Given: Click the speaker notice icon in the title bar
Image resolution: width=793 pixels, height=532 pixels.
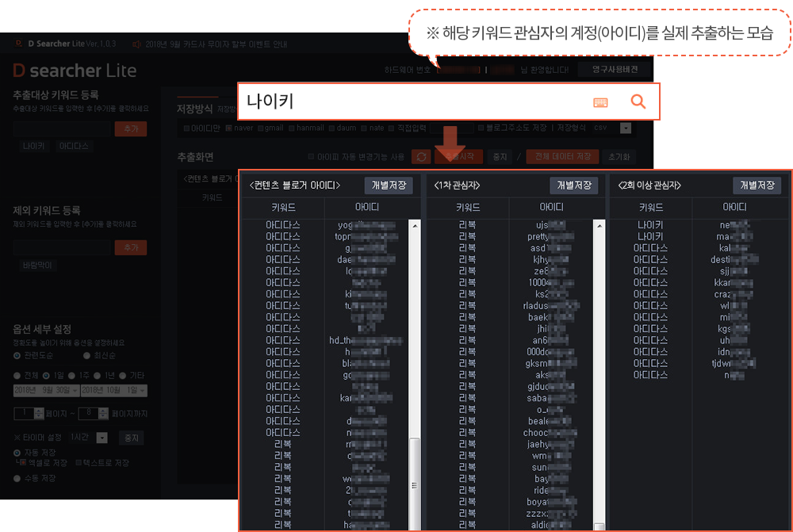Looking at the screenshot, I should [x=136, y=44].
